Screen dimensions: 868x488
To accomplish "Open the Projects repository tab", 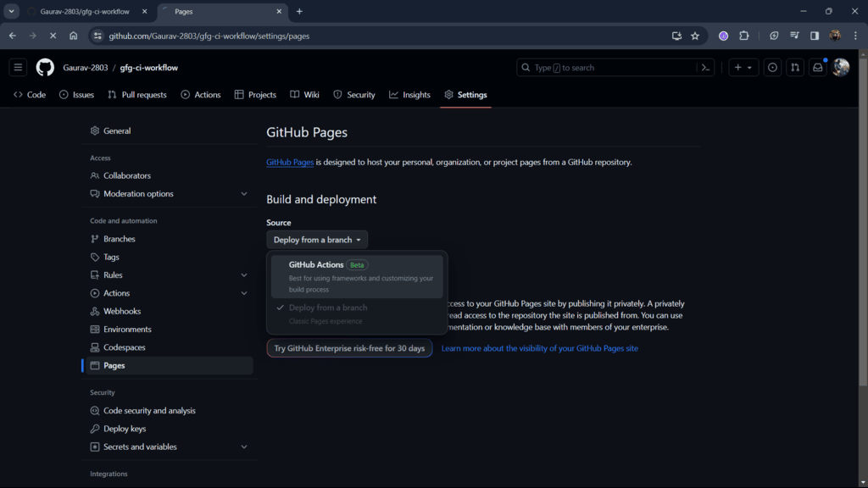I will point(255,95).
